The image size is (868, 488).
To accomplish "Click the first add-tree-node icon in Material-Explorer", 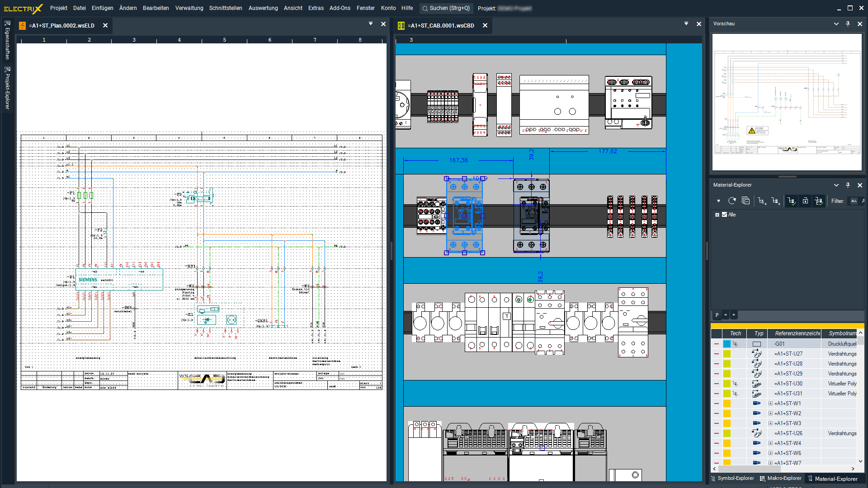I will (x=762, y=201).
